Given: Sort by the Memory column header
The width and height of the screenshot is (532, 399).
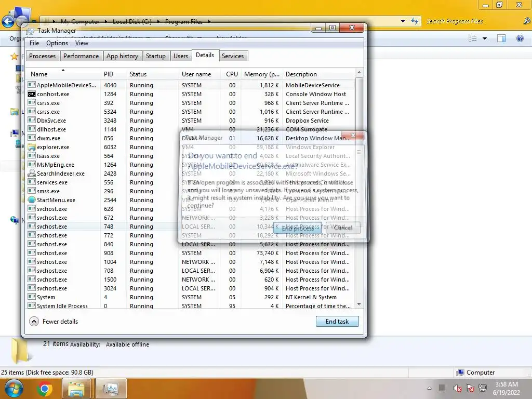Looking at the screenshot, I should 262,74.
